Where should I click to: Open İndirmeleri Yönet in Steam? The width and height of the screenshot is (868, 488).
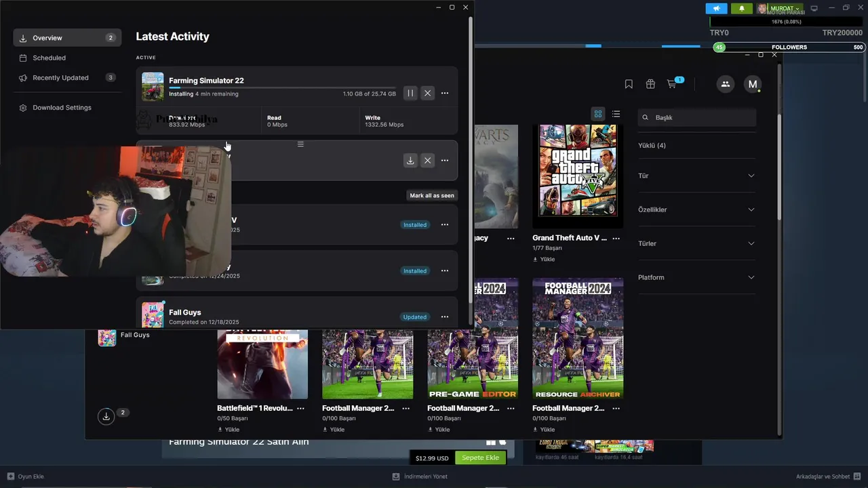click(420, 476)
